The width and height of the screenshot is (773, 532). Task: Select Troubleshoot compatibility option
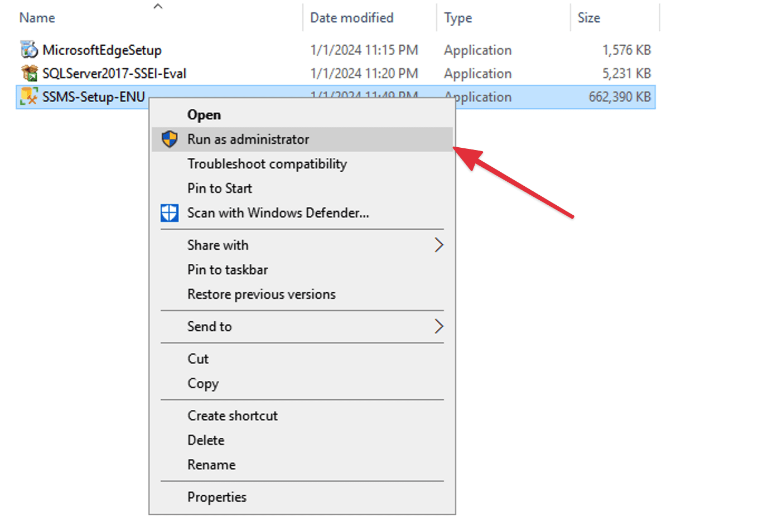click(267, 164)
